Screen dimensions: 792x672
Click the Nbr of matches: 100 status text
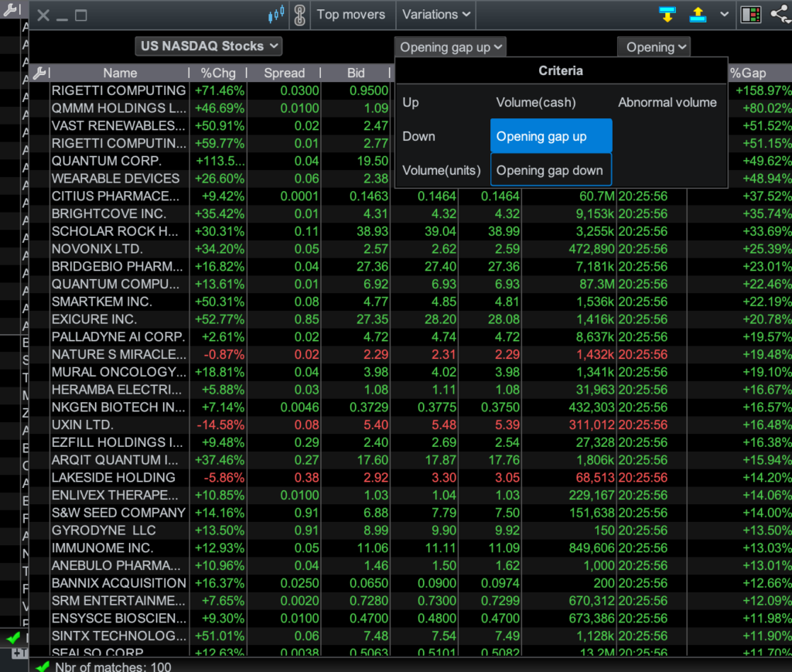(x=113, y=667)
